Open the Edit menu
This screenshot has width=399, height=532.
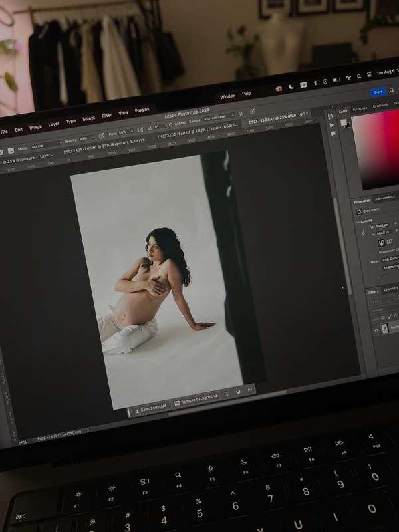pyautogui.click(x=19, y=130)
